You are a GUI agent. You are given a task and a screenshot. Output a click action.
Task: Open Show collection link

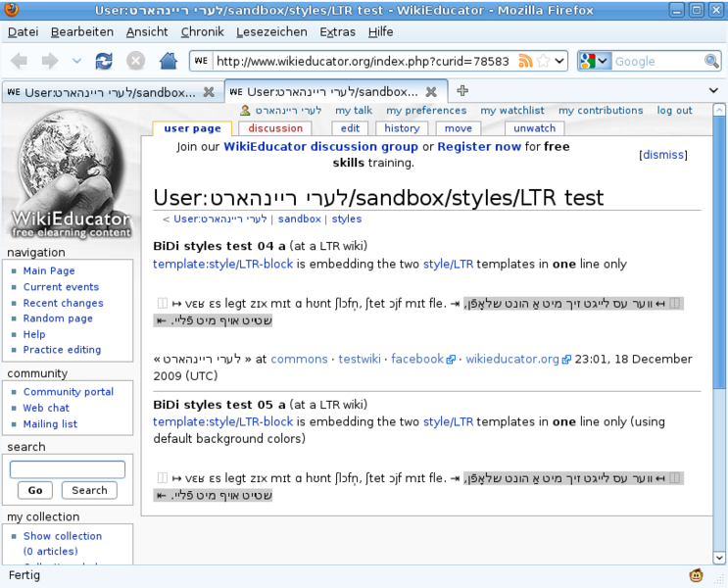click(x=62, y=536)
